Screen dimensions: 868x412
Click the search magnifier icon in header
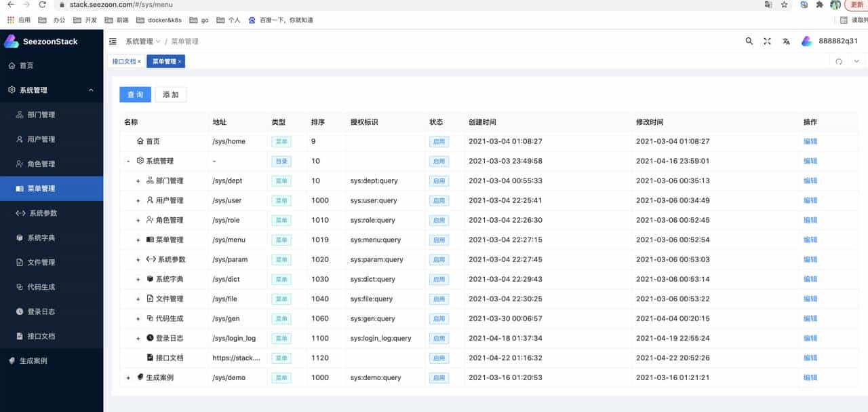coord(749,41)
